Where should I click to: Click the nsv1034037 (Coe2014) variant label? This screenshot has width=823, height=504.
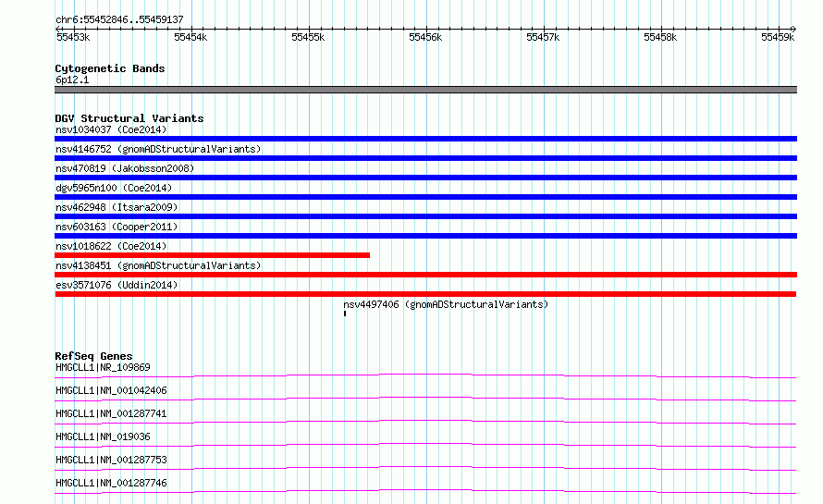tap(111, 129)
